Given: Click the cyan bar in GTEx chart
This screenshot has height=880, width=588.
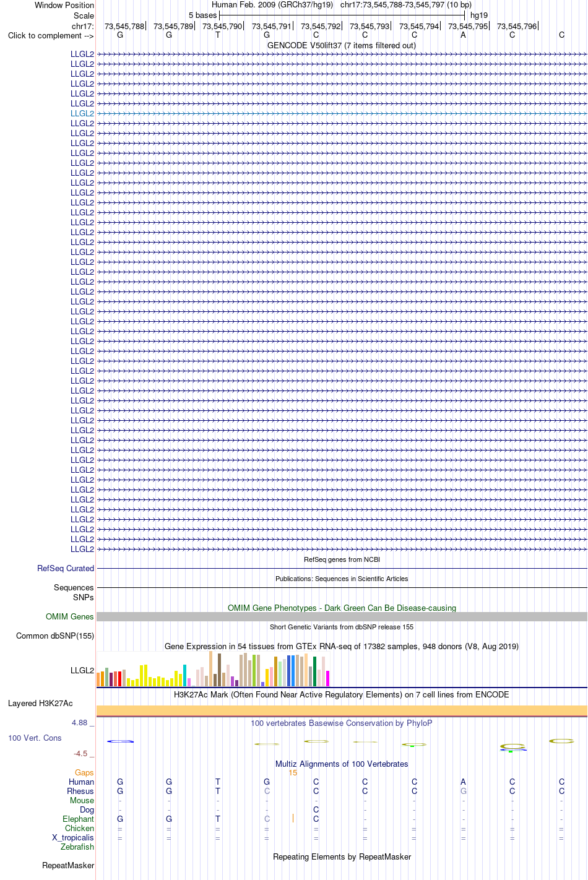Looking at the screenshot, I should (x=185, y=675).
